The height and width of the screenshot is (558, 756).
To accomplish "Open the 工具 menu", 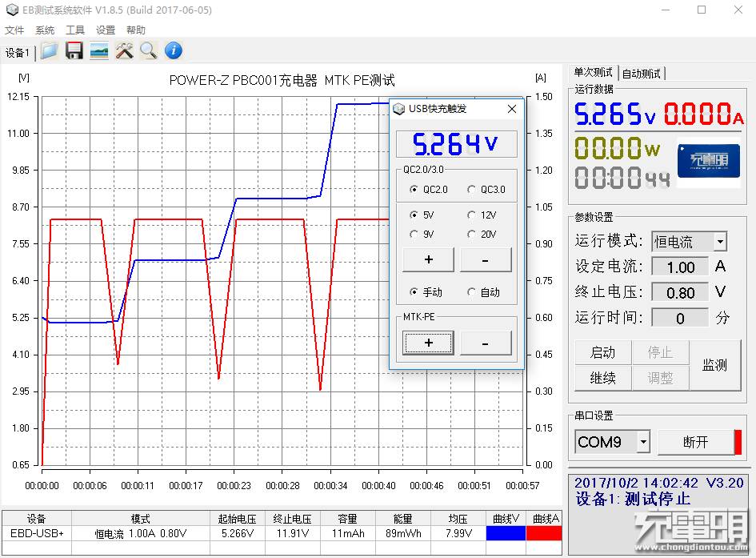I will (x=75, y=30).
